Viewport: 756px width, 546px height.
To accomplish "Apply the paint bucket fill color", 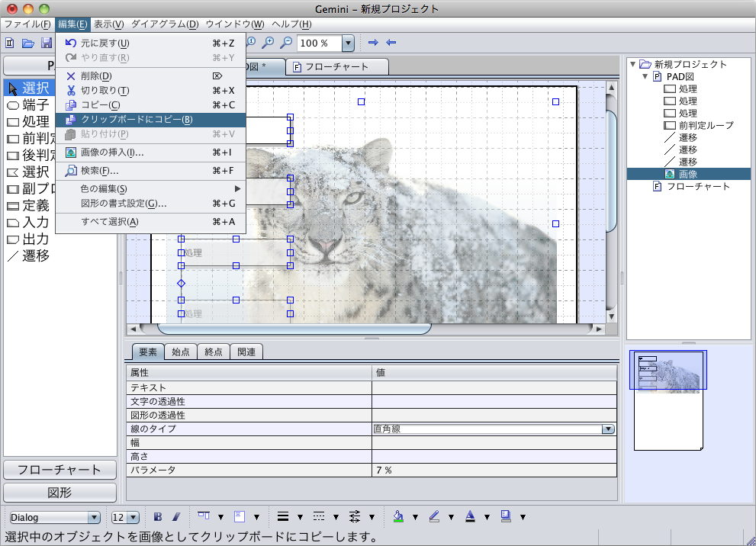I will 398,516.
